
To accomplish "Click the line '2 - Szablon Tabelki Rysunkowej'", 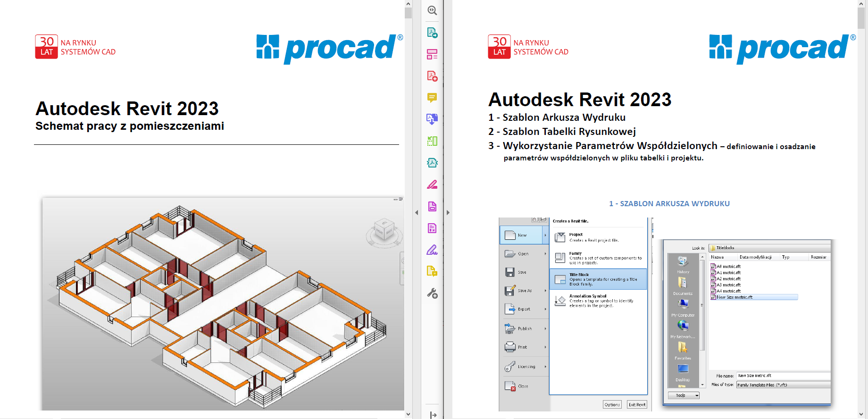I will coord(562,132).
